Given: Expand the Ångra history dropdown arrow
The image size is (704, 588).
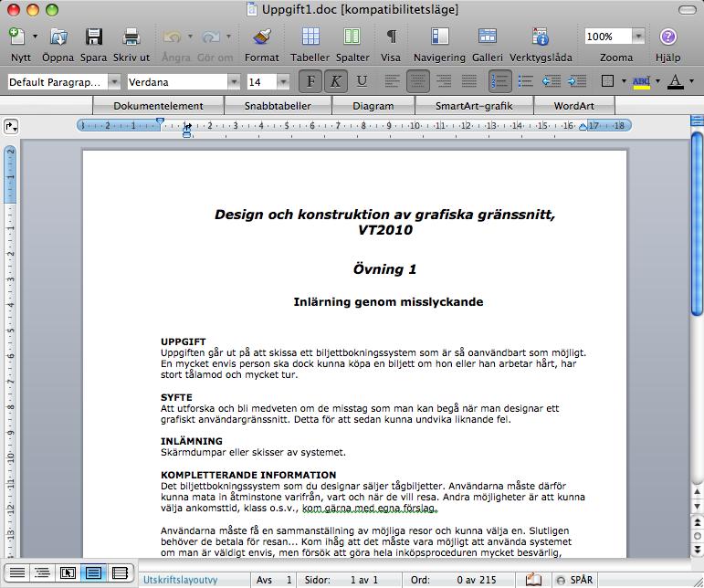Looking at the screenshot, I should coord(190,36).
